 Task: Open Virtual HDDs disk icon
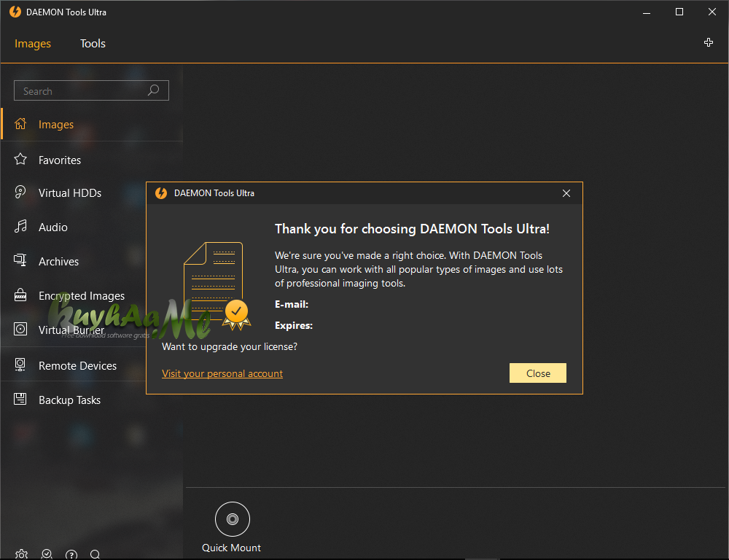(x=20, y=192)
